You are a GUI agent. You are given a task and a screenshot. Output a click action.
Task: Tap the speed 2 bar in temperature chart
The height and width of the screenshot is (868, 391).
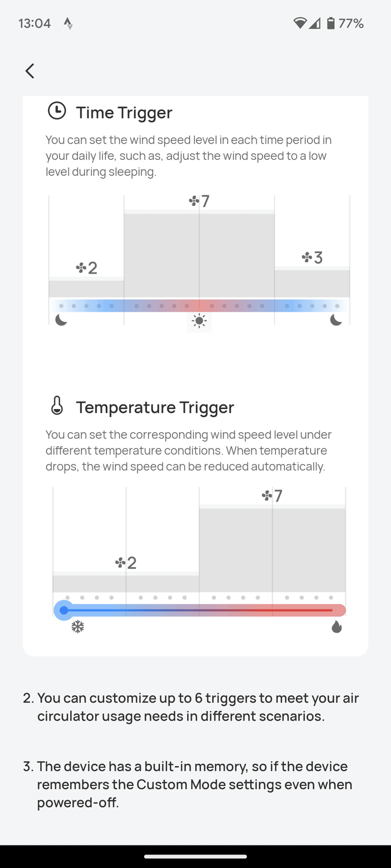click(126, 583)
